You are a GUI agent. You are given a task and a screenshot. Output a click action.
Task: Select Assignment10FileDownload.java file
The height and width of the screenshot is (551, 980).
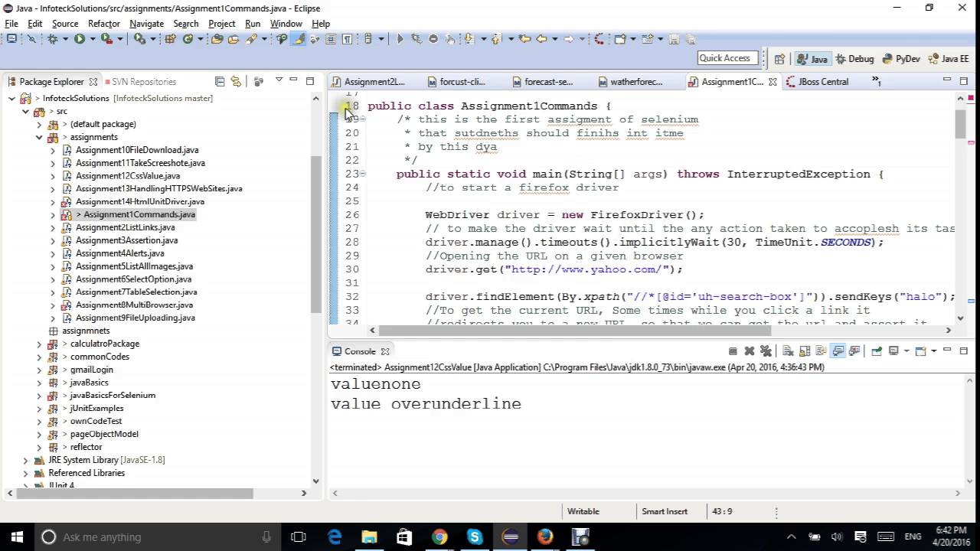click(x=136, y=150)
